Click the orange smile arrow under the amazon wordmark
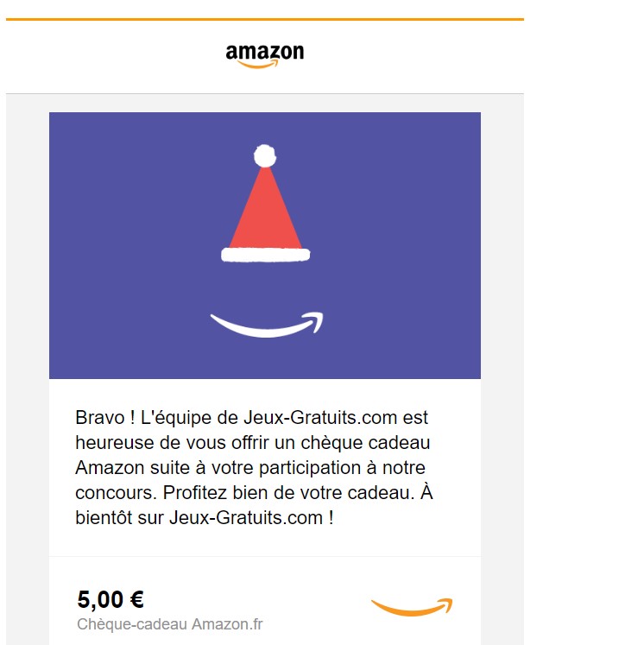The height and width of the screenshot is (645, 644). 258,64
